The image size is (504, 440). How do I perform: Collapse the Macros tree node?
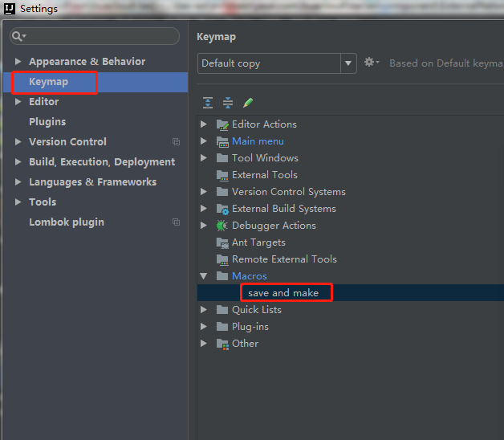(x=204, y=276)
